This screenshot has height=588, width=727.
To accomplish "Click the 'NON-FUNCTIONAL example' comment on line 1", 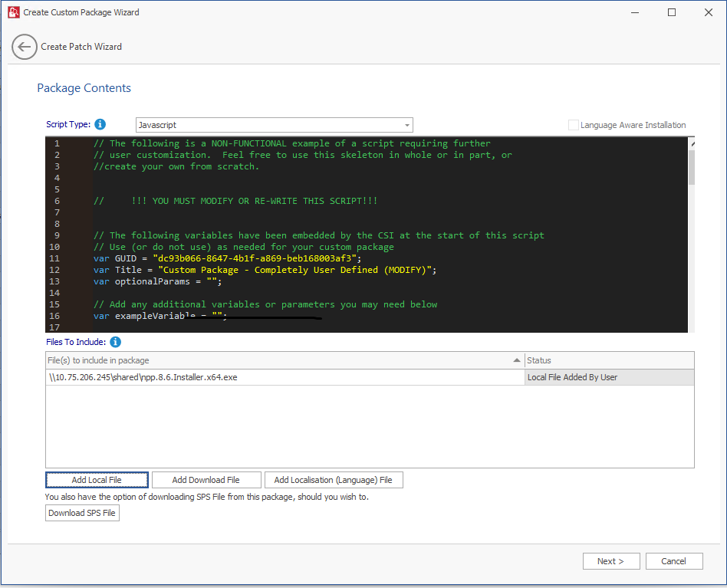I will [x=291, y=143].
